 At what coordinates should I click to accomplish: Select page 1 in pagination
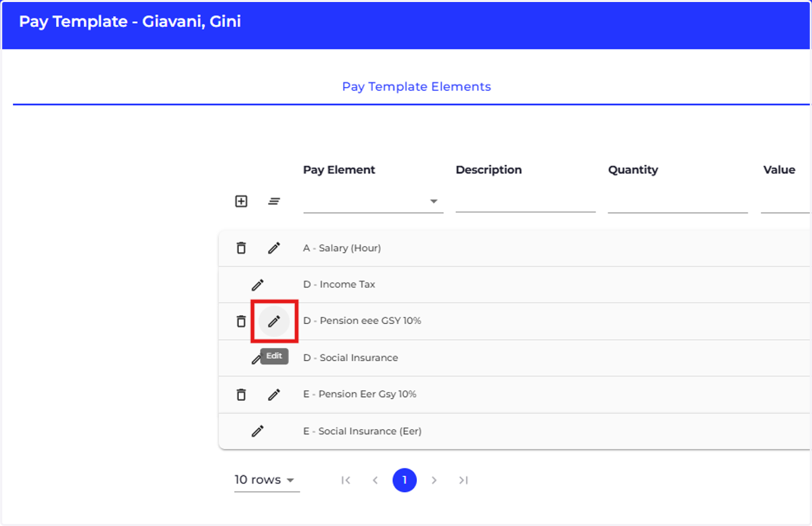(x=405, y=480)
